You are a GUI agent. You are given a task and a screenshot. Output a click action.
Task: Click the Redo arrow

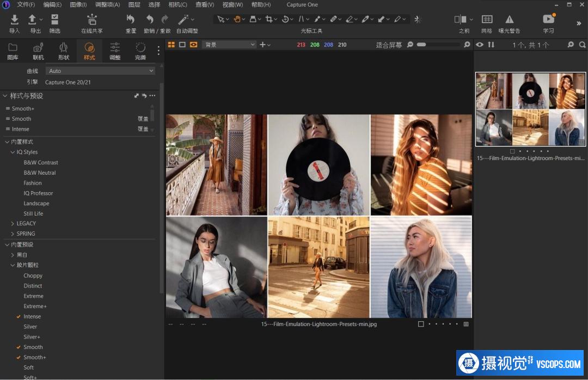pos(164,19)
